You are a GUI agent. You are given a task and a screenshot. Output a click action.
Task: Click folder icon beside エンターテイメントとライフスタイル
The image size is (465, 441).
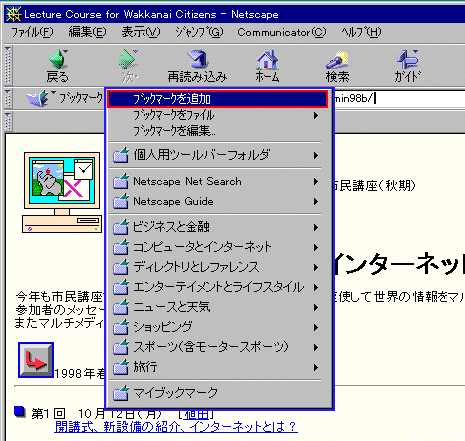(121, 287)
